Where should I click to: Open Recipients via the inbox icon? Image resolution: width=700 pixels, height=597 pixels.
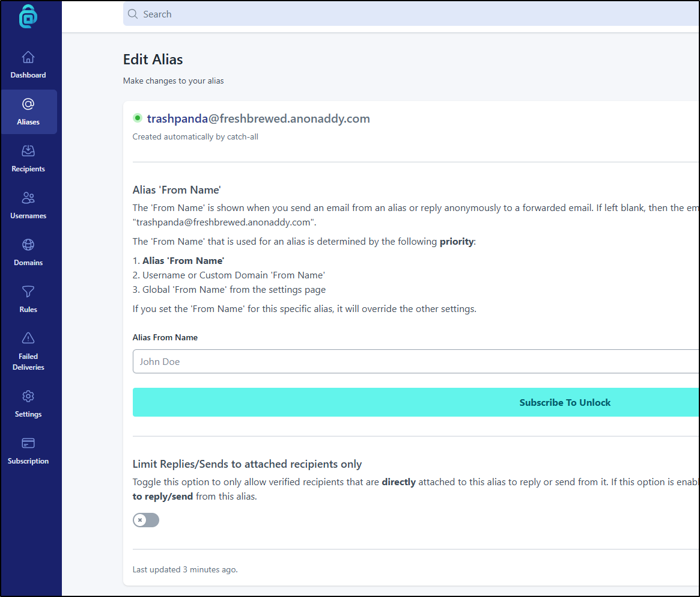(x=28, y=151)
